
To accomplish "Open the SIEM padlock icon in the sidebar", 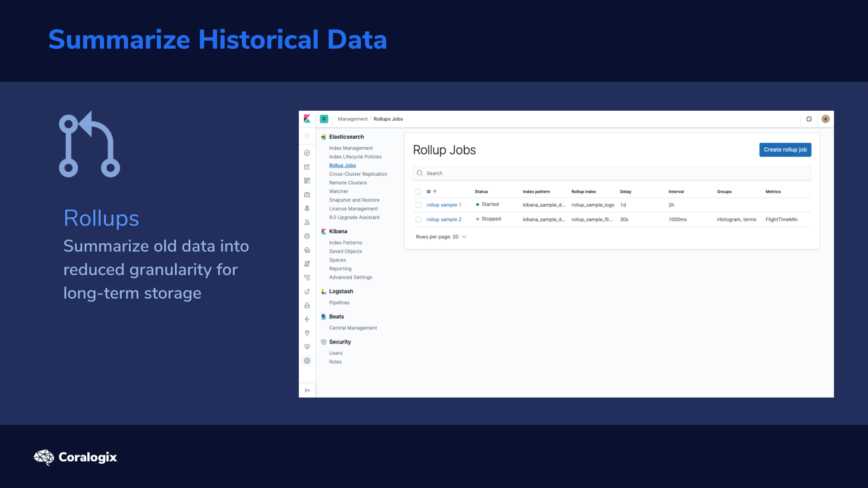I will pos(307,305).
